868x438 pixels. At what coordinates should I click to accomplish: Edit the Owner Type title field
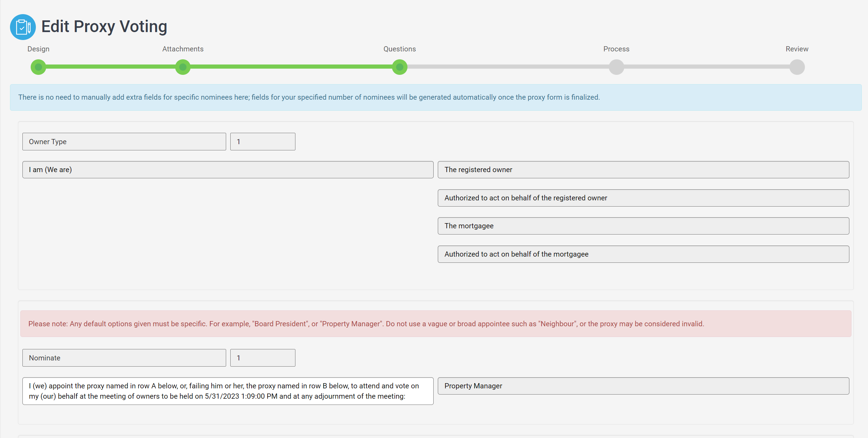coord(124,142)
